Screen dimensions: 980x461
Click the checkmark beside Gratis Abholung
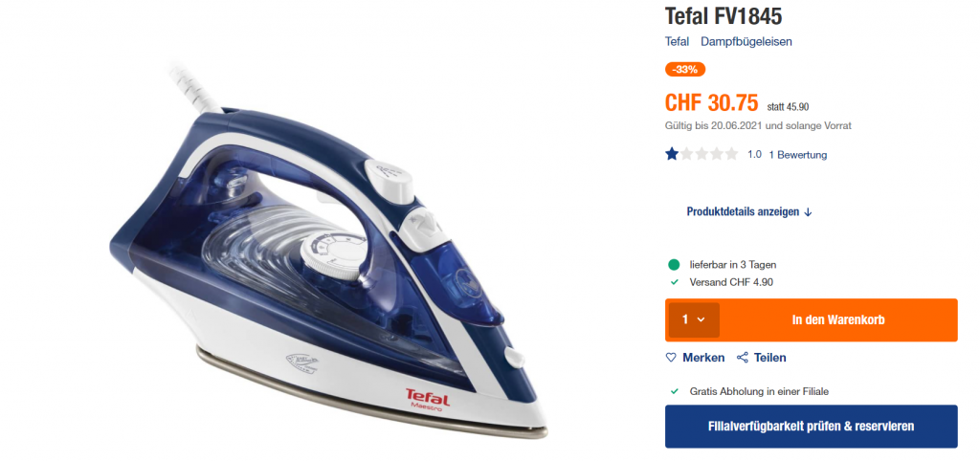(x=675, y=392)
